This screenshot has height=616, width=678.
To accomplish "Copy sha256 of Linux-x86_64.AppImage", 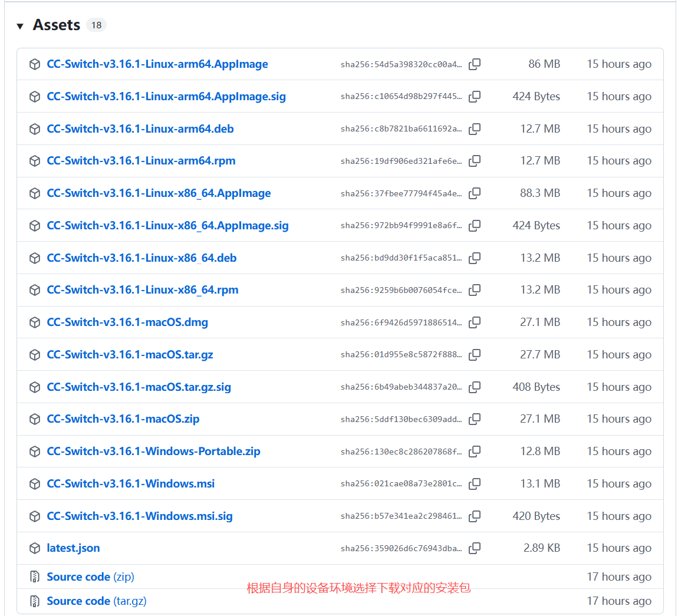I will 475,193.
